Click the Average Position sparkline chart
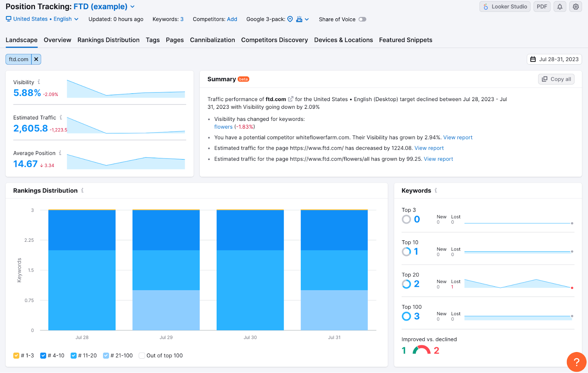 [x=126, y=162]
